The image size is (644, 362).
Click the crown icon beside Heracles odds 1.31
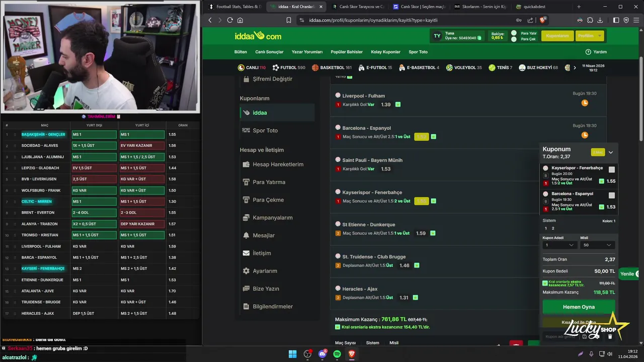pos(415,298)
